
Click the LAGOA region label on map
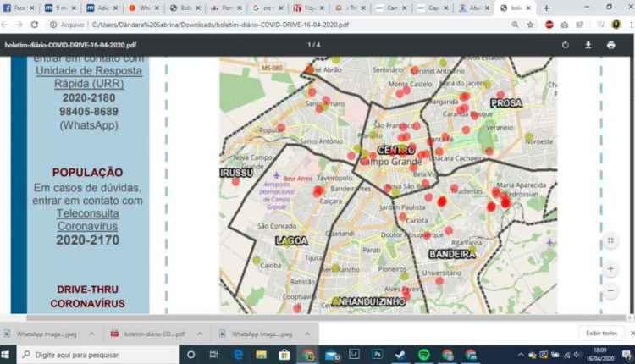click(x=291, y=241)
